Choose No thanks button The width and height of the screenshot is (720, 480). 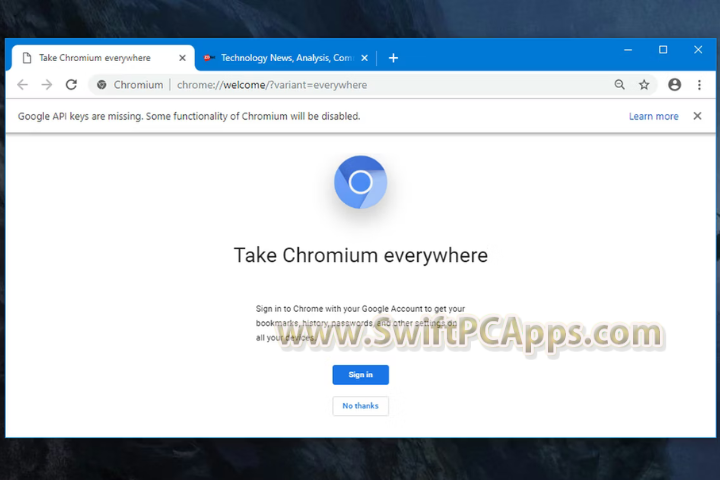click(360, 406)
